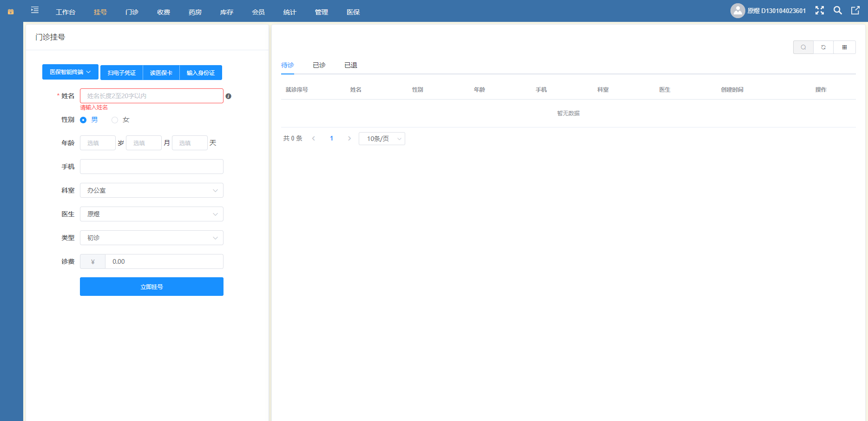Click the 立即挂号 registration button

click(x=151, y=287)
